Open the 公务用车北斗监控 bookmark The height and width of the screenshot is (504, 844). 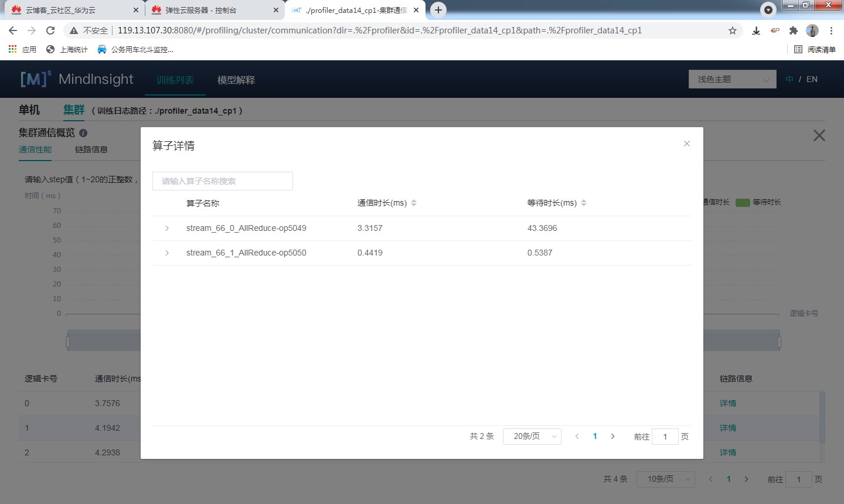(135, 50)
